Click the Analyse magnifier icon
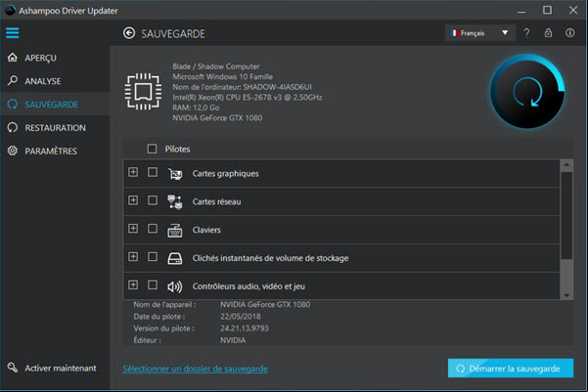Screen dimensions: 588x392 (x=13, y=80)
